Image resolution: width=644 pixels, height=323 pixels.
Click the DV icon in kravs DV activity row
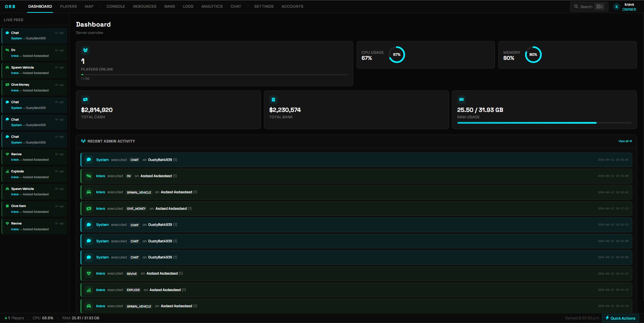click(x=89, y=176)
